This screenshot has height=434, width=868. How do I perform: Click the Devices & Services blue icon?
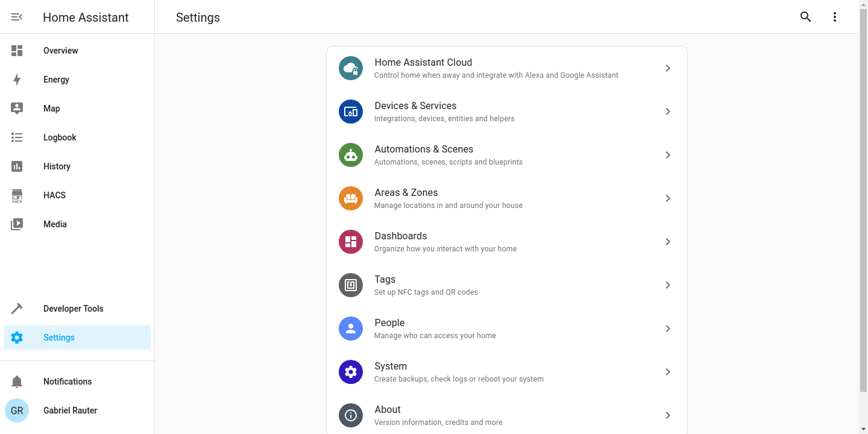pyautogui.click(x=351, y=112)
